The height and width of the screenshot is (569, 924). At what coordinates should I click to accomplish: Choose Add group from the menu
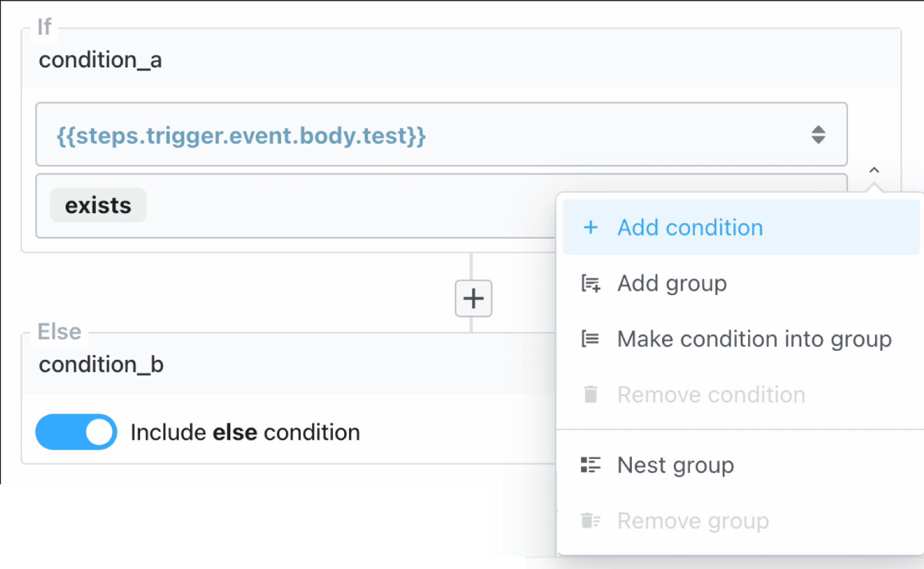741,283
